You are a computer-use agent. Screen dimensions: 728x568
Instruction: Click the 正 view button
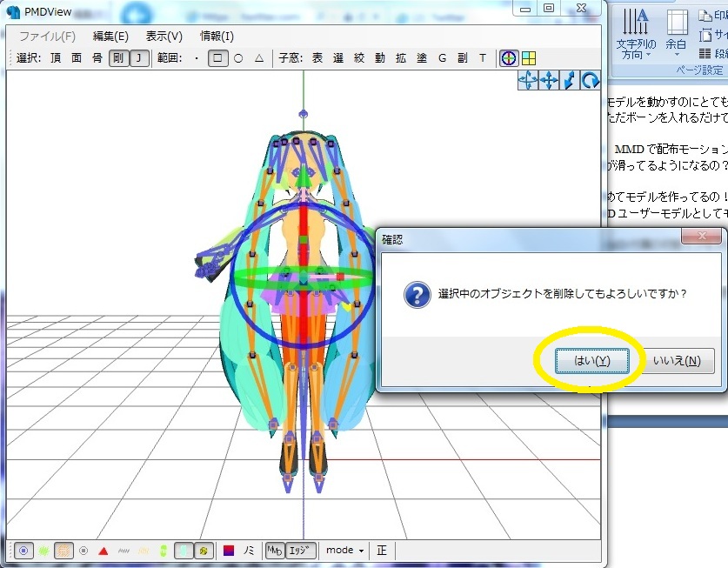pyautogui.click(x=382, y=551)
